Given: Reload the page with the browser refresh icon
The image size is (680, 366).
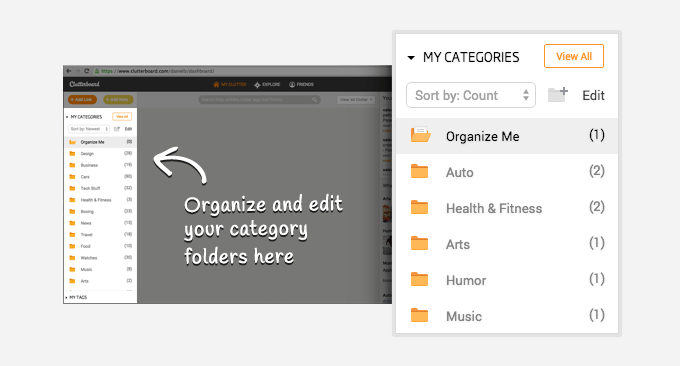Looking at the screenshot, I should [86, 71].
